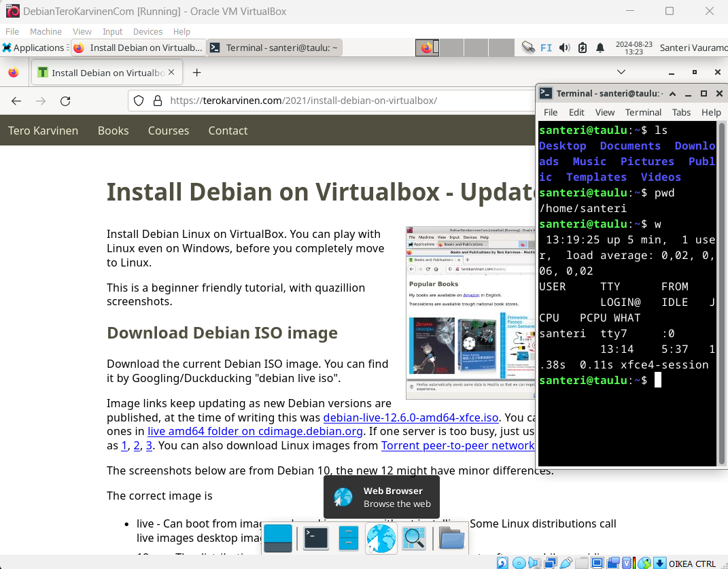The width and height of the screenshot is (728, 569).
Task: Click the notification bell icon
Action: (600, 48)
